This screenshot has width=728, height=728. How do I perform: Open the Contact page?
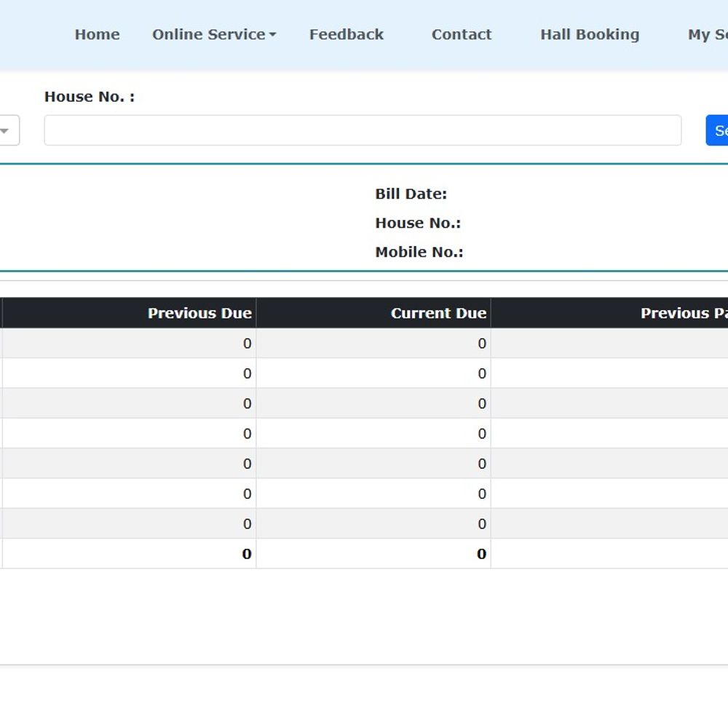coord(462,34)
